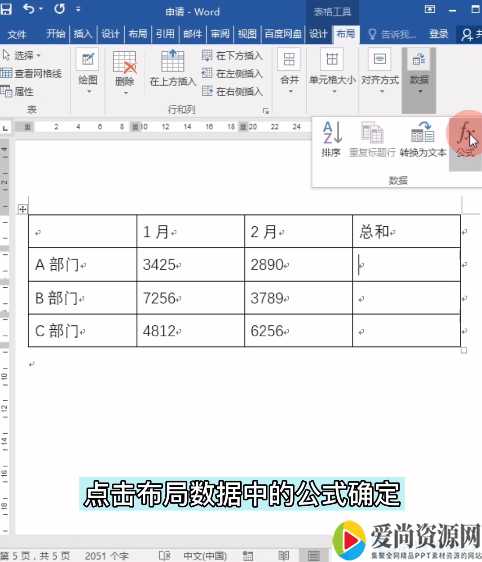482x562 pixels.
Task: Open the 文件 menu tab
Action: click(16, 34)
